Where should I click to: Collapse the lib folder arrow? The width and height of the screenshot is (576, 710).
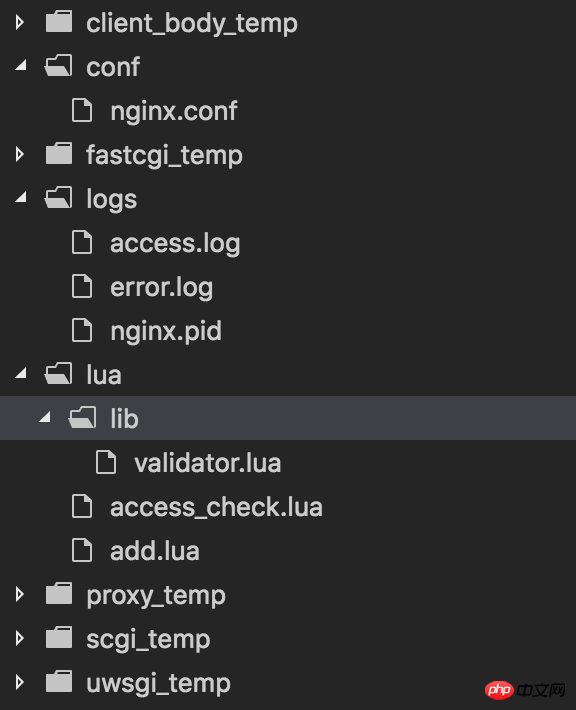45,417
